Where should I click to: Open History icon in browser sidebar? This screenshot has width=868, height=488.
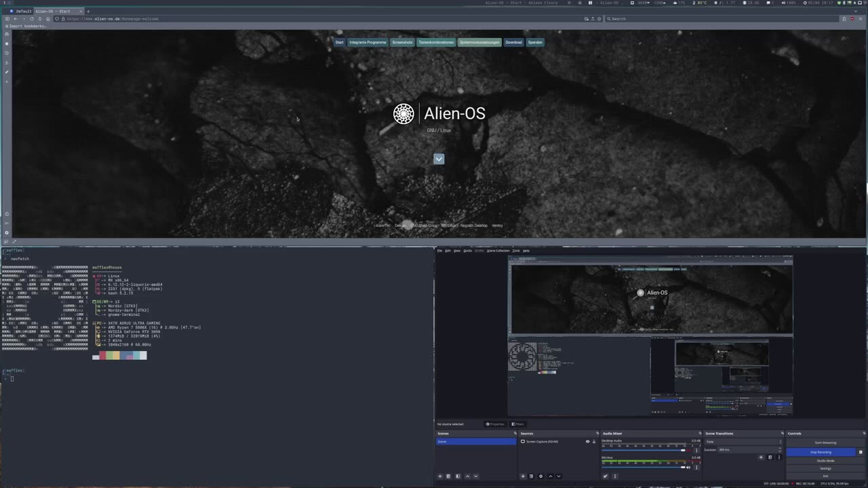pos(7,53)
